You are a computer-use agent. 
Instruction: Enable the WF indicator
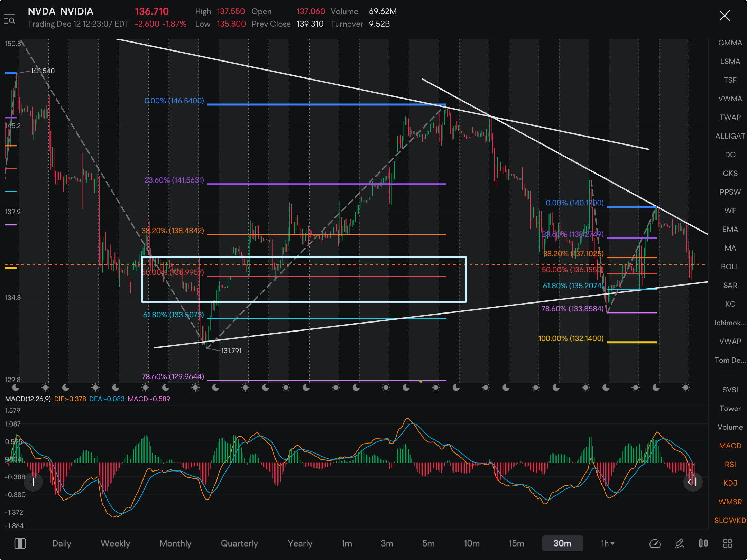coord(730,211)
